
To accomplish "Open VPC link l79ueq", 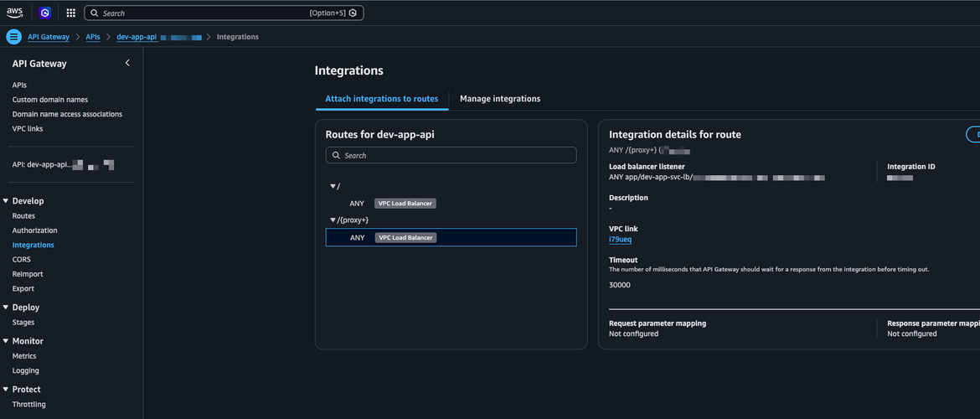I will pos(621,240).
